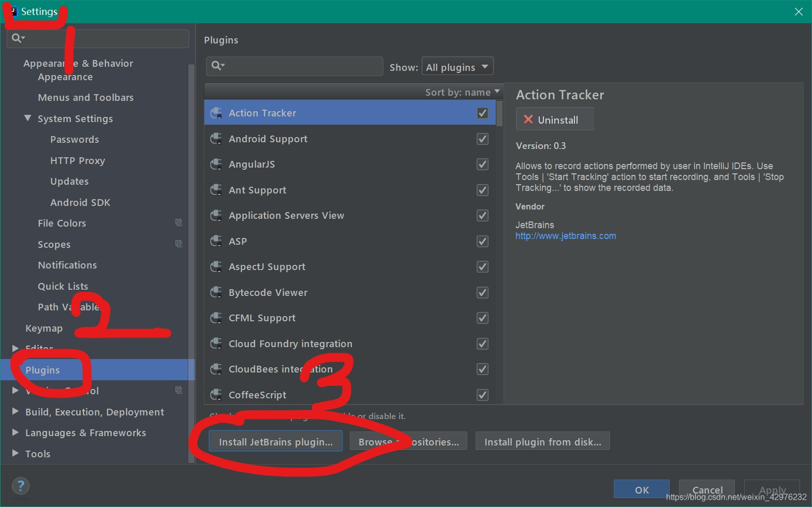The image size is (812, 507).
Task: Click the Android Support plugin icon
Action: (216, 139)
